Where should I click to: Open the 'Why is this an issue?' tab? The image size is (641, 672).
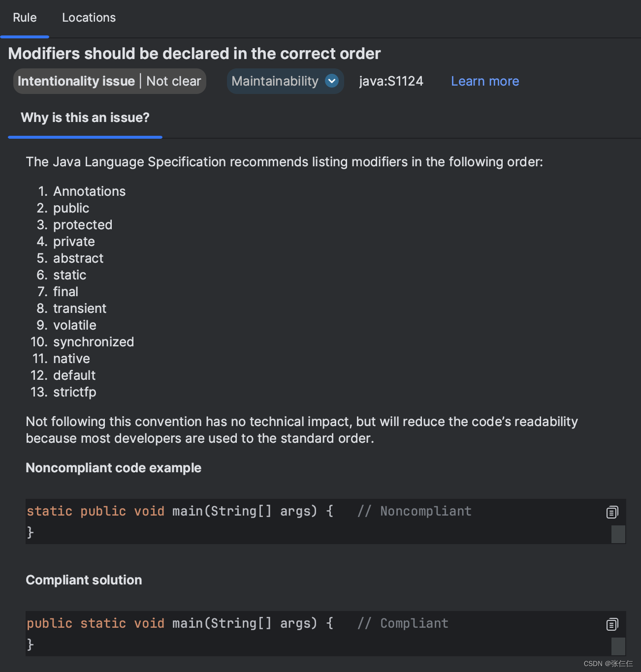point(85,118)
